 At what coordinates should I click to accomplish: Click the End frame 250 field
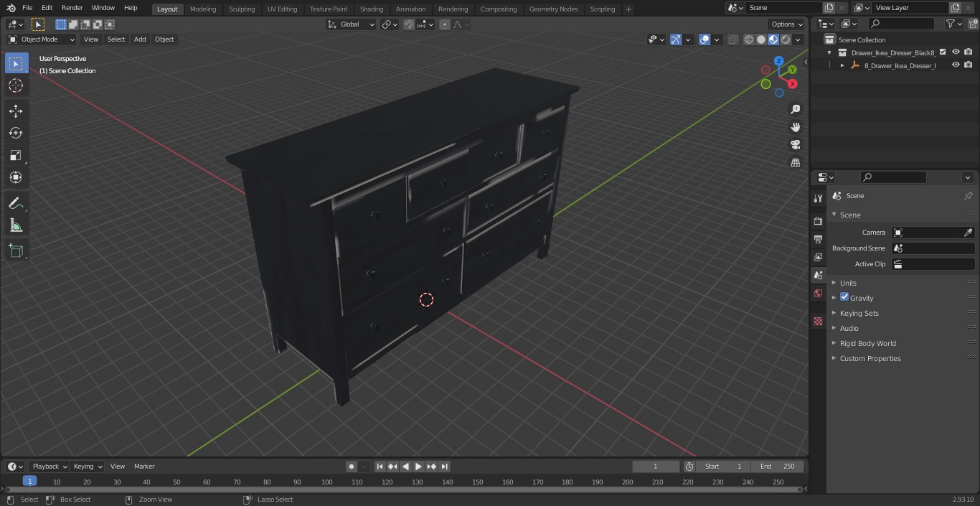tap(778, 467)
